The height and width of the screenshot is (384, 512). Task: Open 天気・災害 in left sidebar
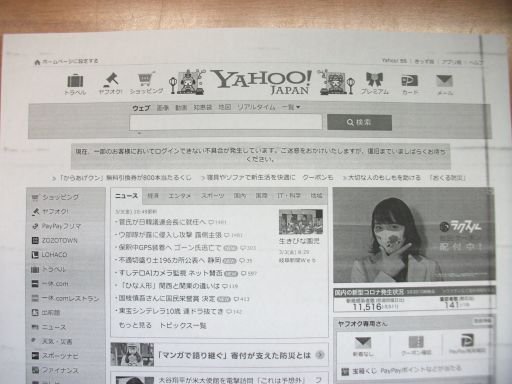point(52,342)
